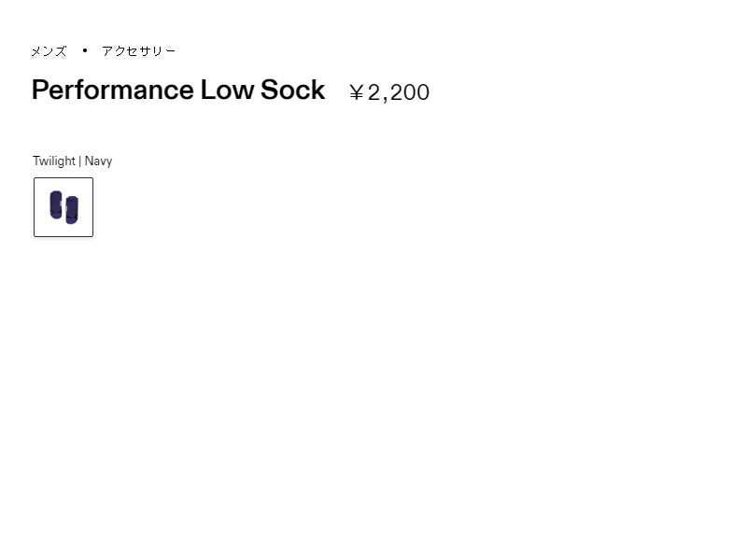This screenshot has height=560, width=747.
Task: Click the メンズ breadcrumb link
Action: pos(49,51)
